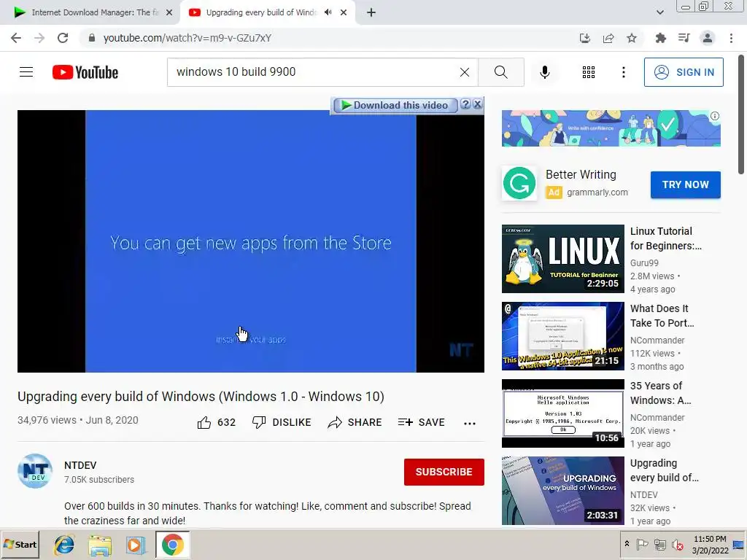Open the YouTube apps grid
Screen dimensions: 747x560
[589, 72]
